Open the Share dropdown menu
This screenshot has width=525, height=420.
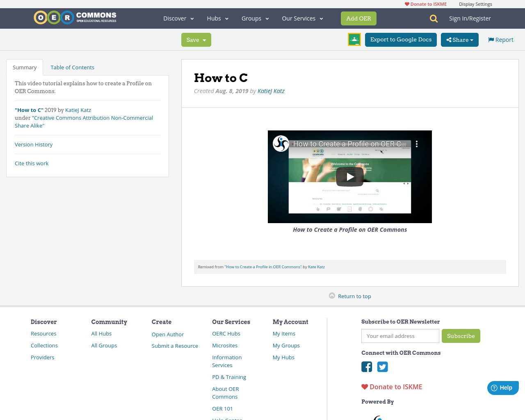click(x=459, y=39)
